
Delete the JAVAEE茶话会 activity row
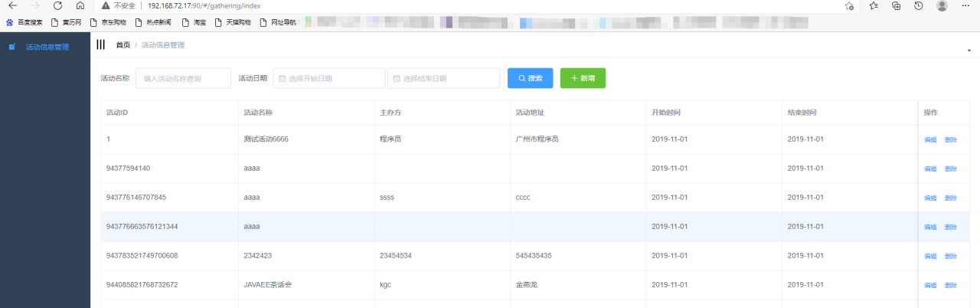pos(951,285)
